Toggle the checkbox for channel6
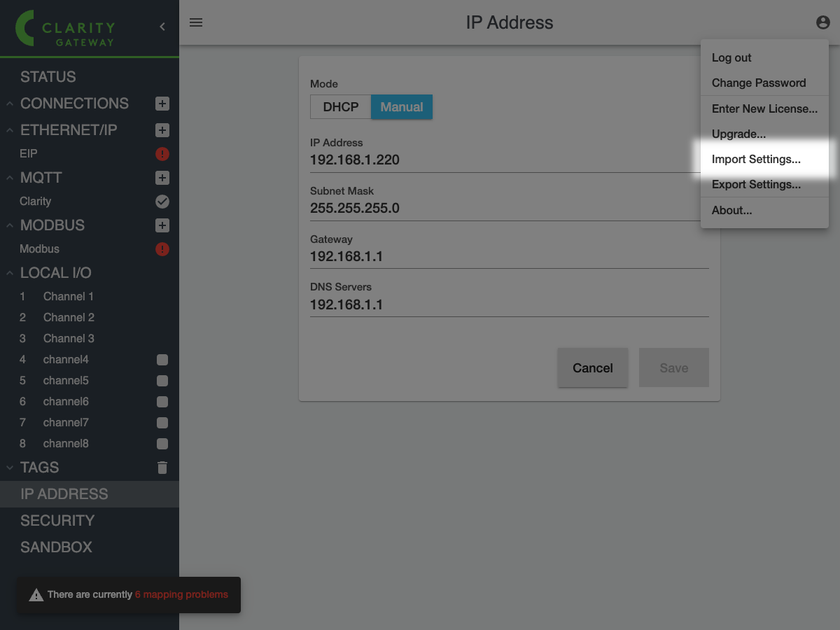 (162, 402)
